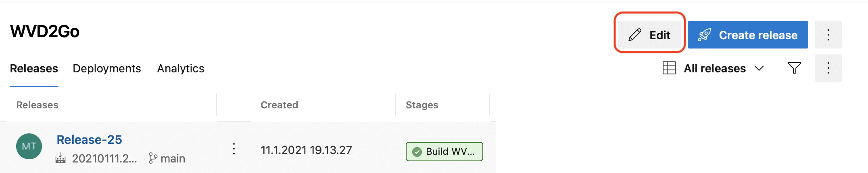This screenshot has height=173, width=868.
Task: Click the rocket icon on Create release
Action: click(704, 35)
